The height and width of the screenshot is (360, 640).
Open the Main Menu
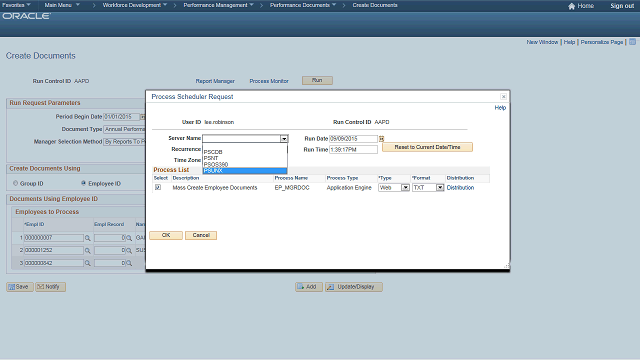click(x=62, y=5)
